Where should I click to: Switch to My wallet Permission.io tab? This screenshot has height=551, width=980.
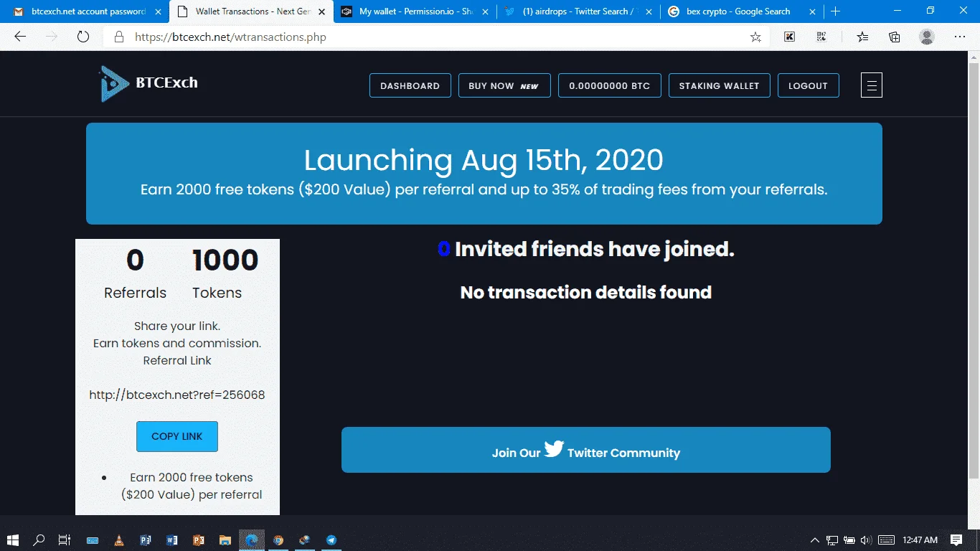point(416,11)
